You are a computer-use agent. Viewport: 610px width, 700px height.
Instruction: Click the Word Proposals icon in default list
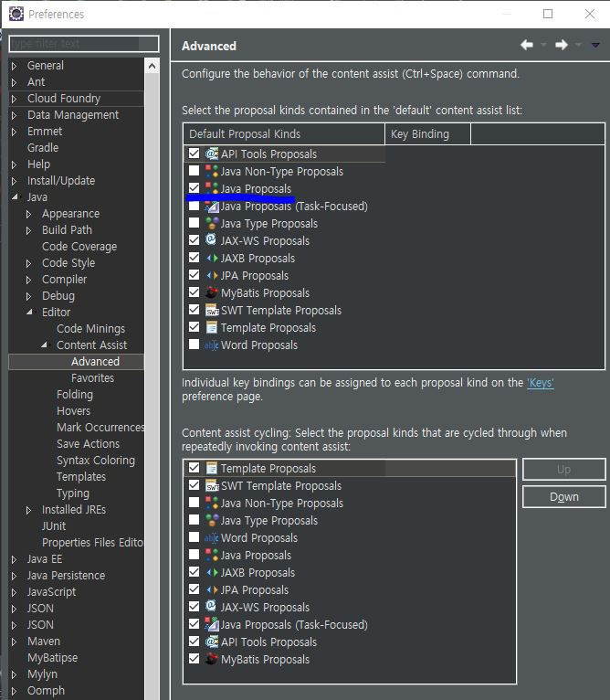212,345
